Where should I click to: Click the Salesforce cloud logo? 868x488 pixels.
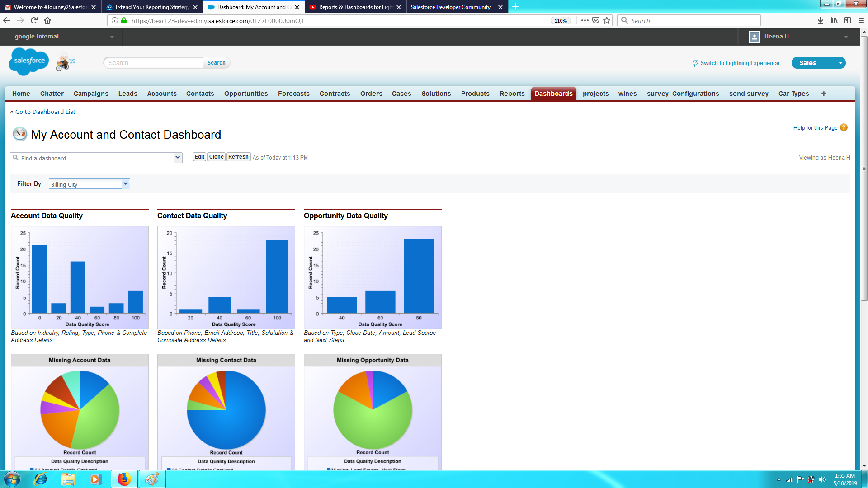29,61
